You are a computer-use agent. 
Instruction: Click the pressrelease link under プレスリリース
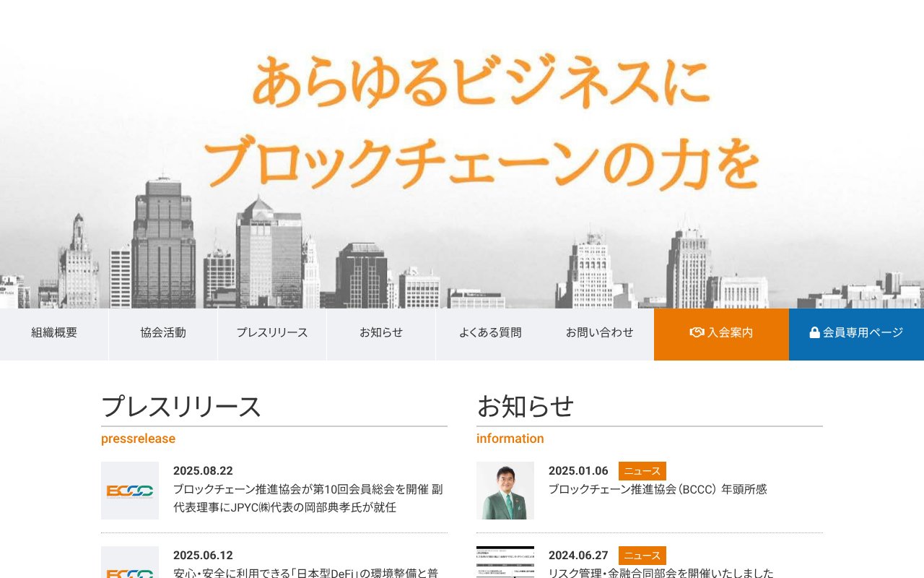[138, 439]
